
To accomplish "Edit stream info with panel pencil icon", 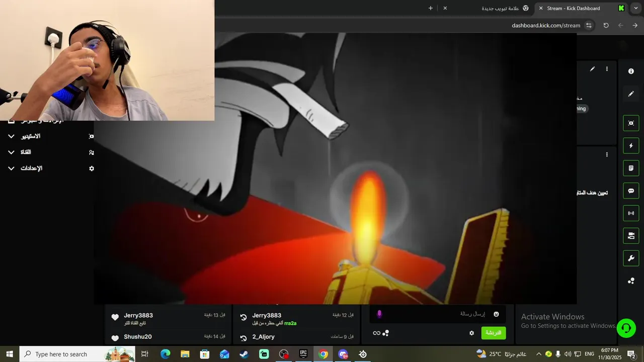I will (593, 69).
